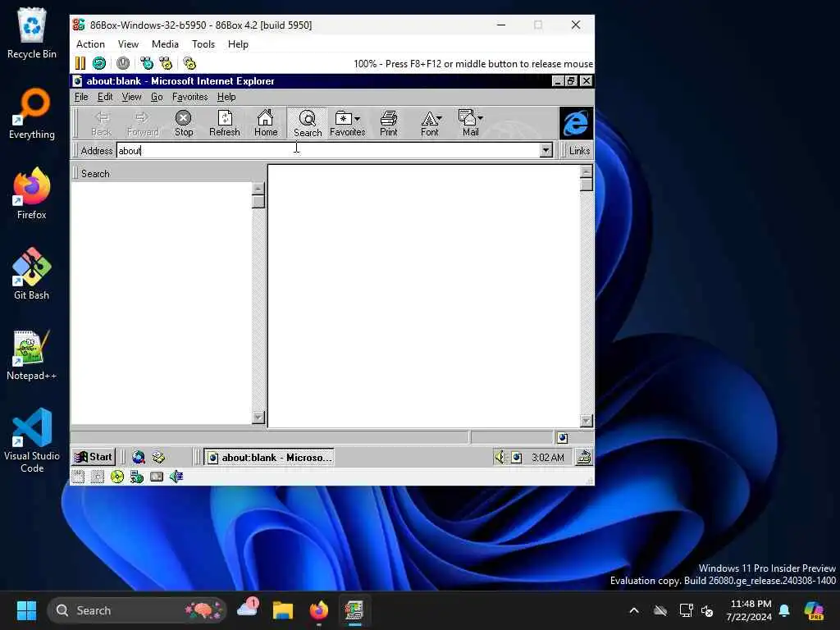840x630 pixels.
Task: Open the Font size toolbar button
Action: tap(430, 123)
